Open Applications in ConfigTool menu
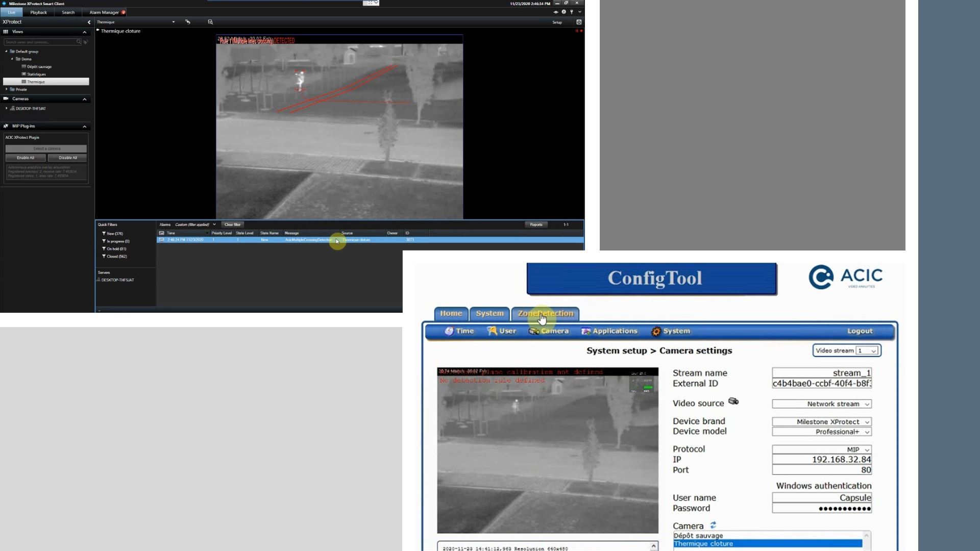Viewport: 980px width, 551px height. 609,331
